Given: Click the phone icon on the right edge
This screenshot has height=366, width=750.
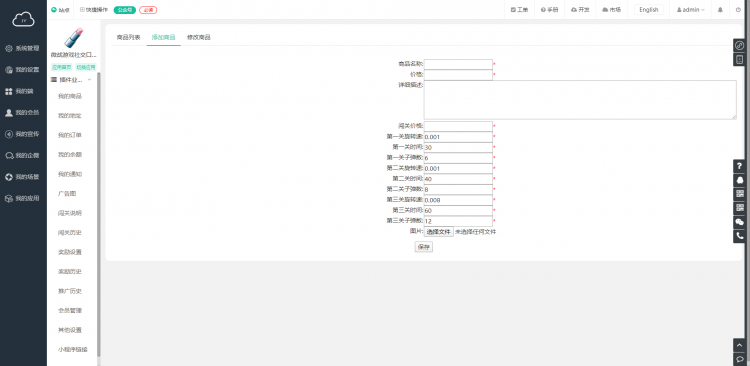Looking at the screenshot, I should pyautogui.click(x=739, y=236).
